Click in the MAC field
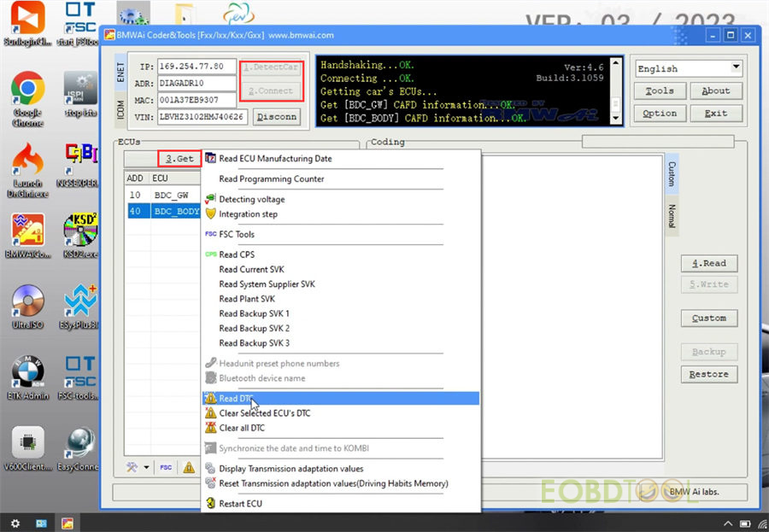This screenshot has width=769, height=532. tap(197, 100)
